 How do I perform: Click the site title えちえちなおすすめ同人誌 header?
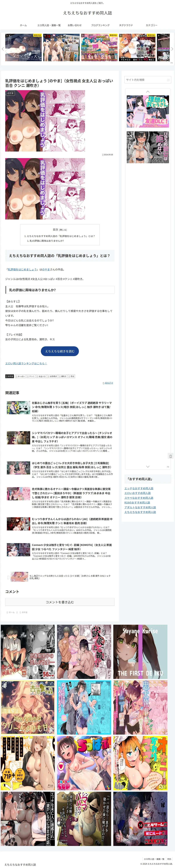click(x=87, y=13)
